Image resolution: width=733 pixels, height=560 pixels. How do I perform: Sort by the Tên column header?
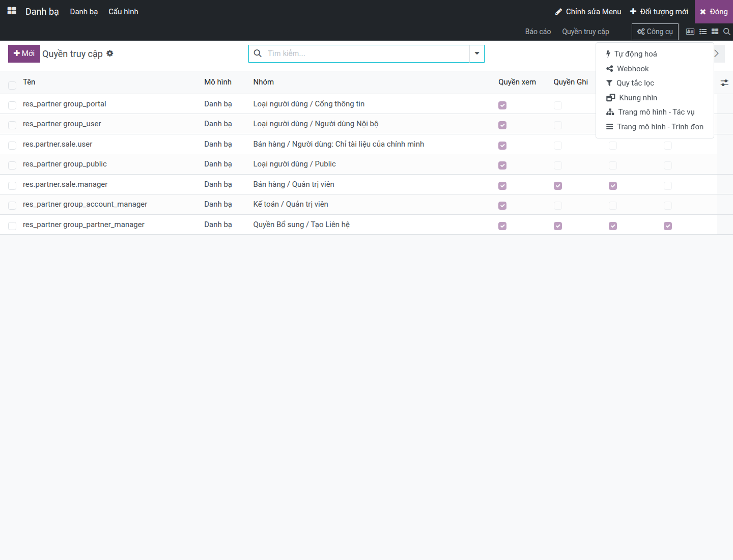pyautogui.click(x=29, y=82)
